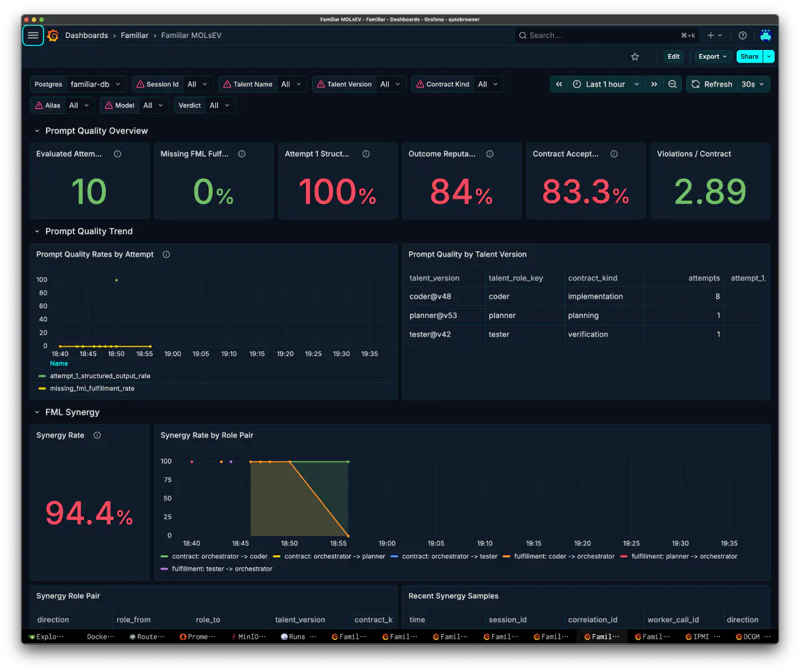Zoom out the time range
The width and height of the screenshot is (800, 672).
(673, 84)
